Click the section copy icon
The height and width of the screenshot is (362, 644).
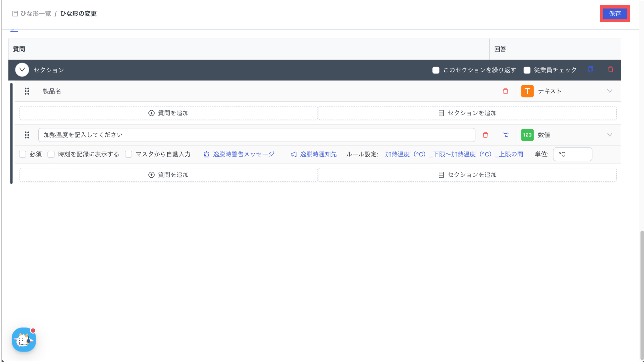click(x=590, y=70)
